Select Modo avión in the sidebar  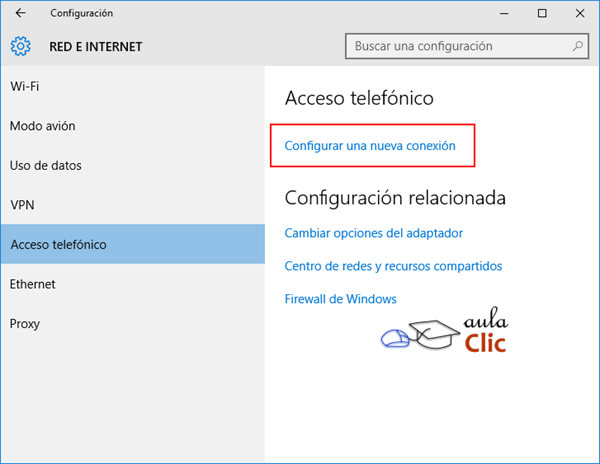[43, 126]
